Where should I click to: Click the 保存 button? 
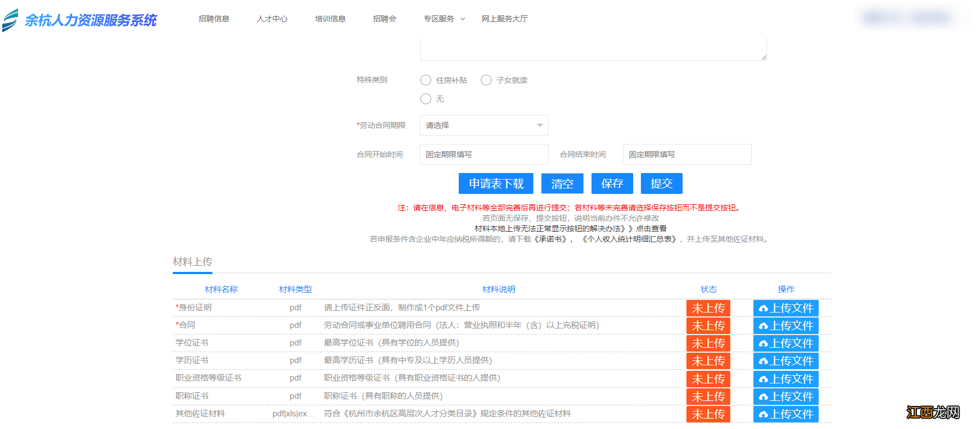click(x=612, y=183)
